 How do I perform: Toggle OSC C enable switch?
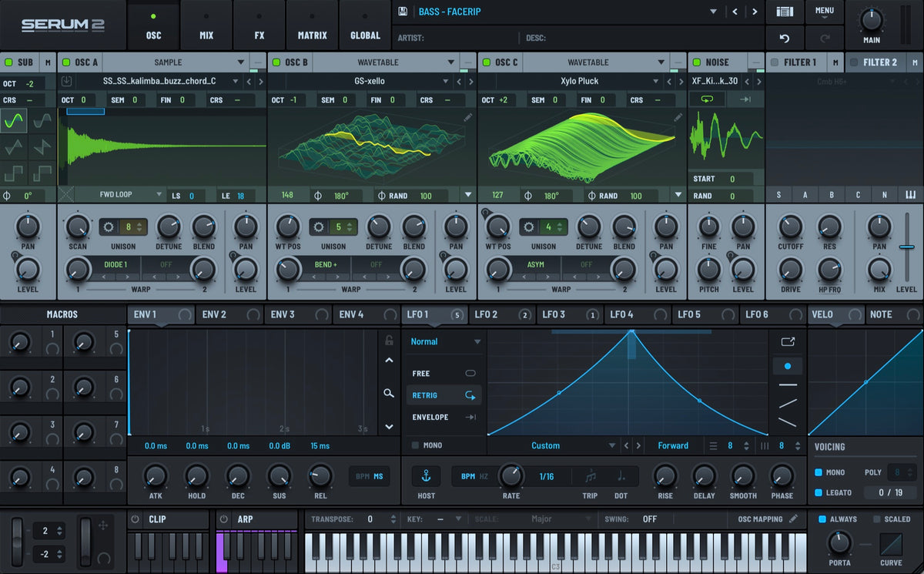click(487, 62)
